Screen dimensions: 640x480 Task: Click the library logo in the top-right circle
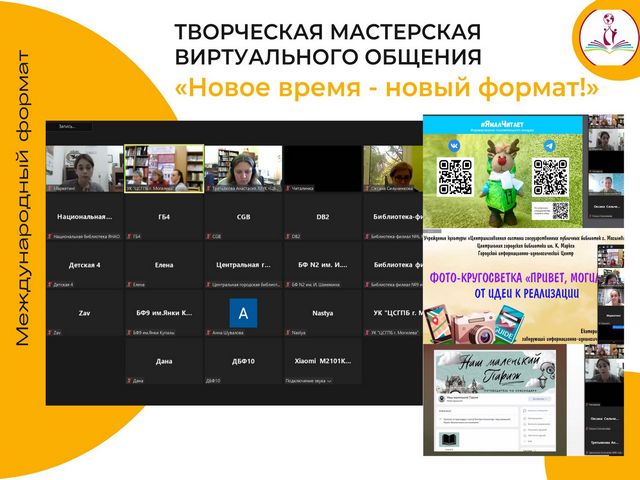coord(610,38)
